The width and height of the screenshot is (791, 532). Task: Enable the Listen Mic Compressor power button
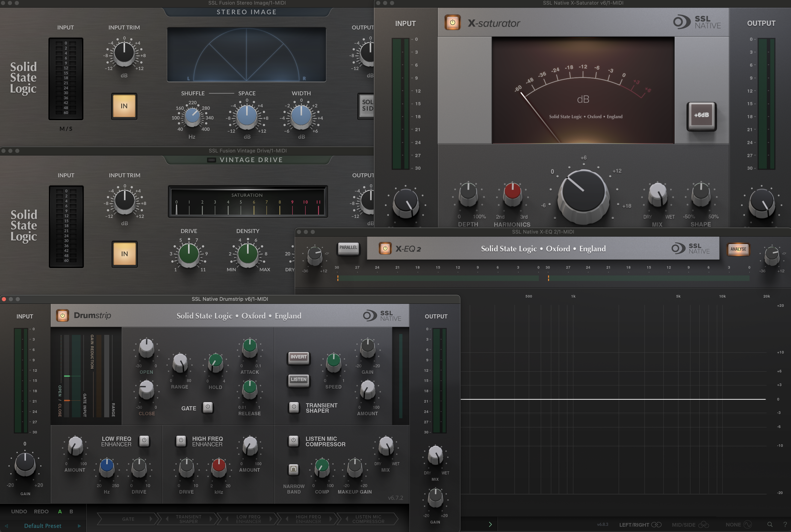(x=294, y=441)
